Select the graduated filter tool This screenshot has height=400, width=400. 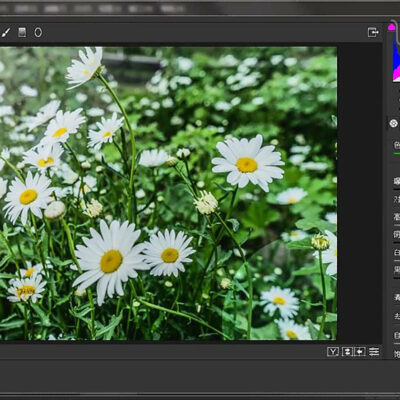click(22, 32)
